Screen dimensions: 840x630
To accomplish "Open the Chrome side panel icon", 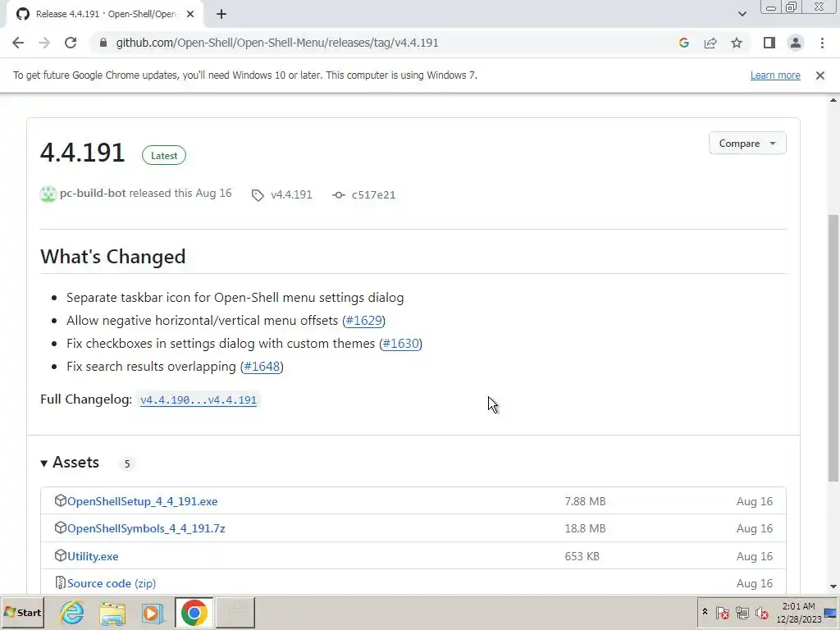I will [x=769, y=43].
